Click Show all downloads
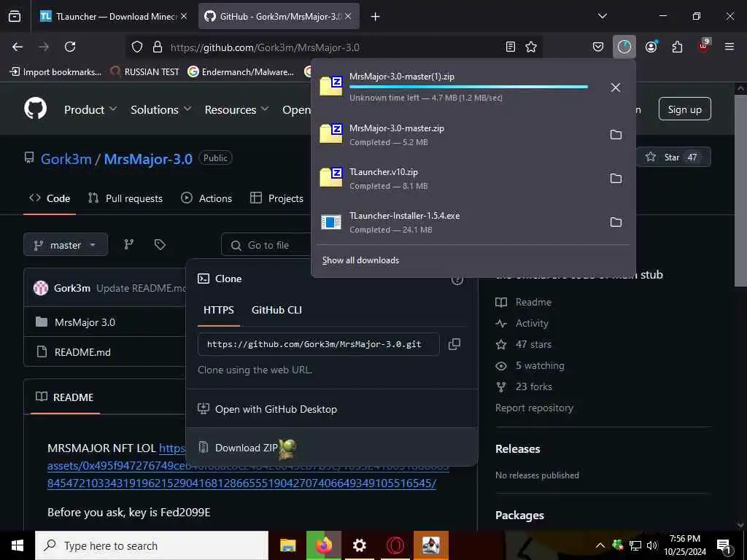This screenshot has width=747, height=560. click(360, 260)
